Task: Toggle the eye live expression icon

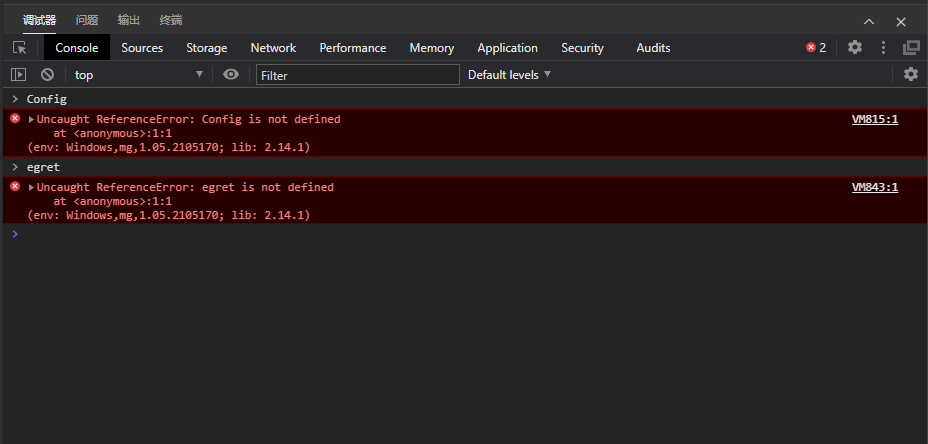Action: click(x=231, y=75)
